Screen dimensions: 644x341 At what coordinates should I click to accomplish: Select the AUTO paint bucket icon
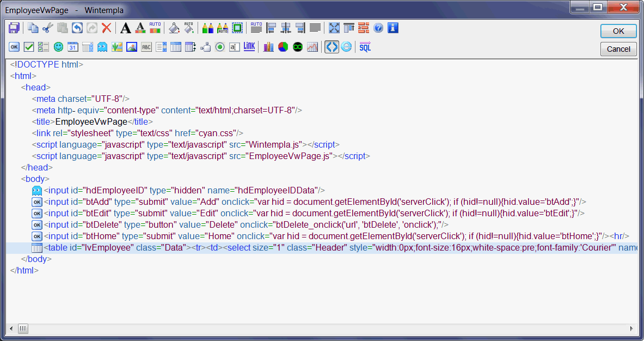(189, 28)
